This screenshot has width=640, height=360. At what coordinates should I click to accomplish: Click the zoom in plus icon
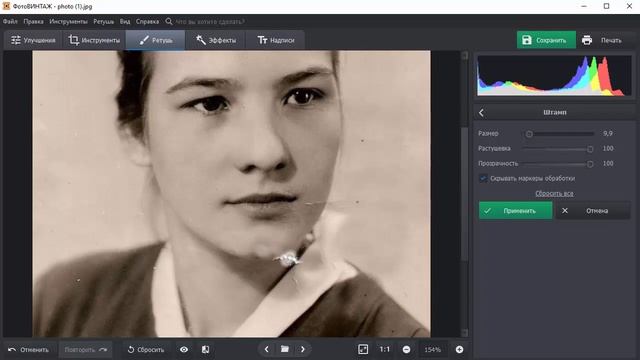pyautogui.click(x=459, y=349)
